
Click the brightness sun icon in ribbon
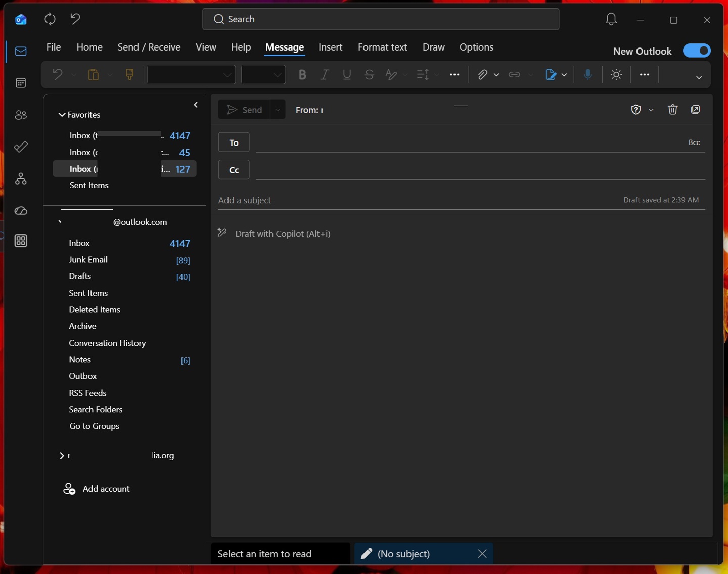point(616,75)
